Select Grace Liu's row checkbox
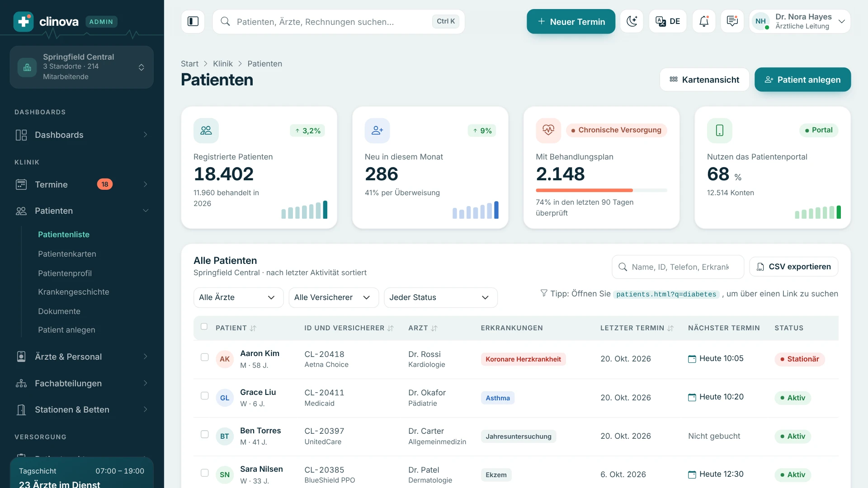Viewport: 868px width, 488px height. pyautogui.click(x=205, y=396)
